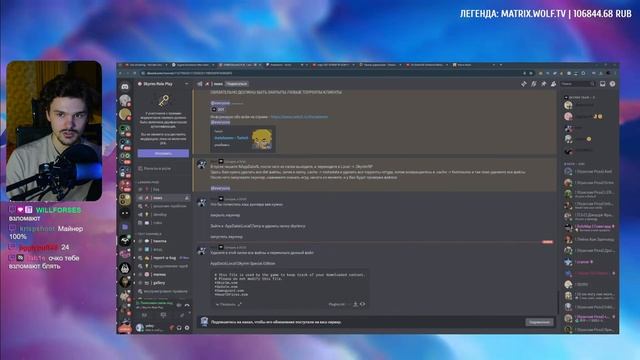Click the add-member icon on news channel

[x=187, y=198]
